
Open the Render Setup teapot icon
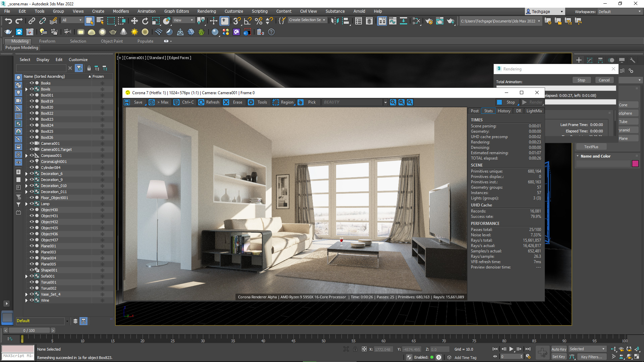(x=429, y=21)
